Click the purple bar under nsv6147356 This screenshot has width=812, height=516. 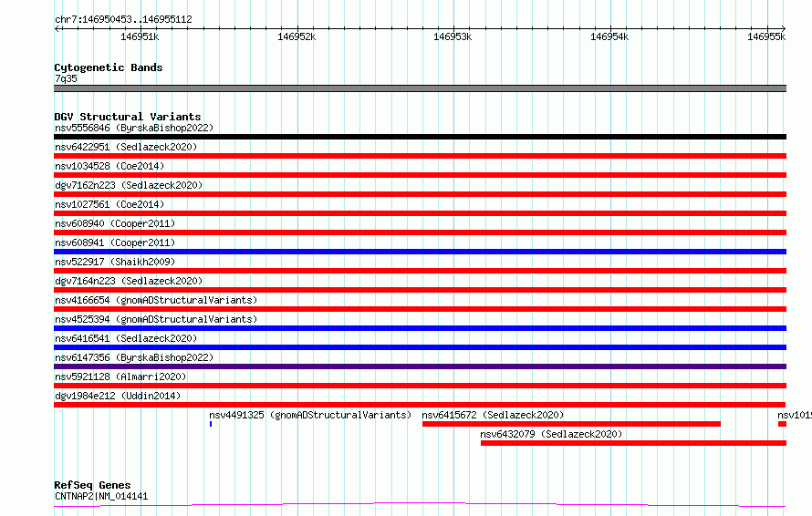click(x=420, y=366)
